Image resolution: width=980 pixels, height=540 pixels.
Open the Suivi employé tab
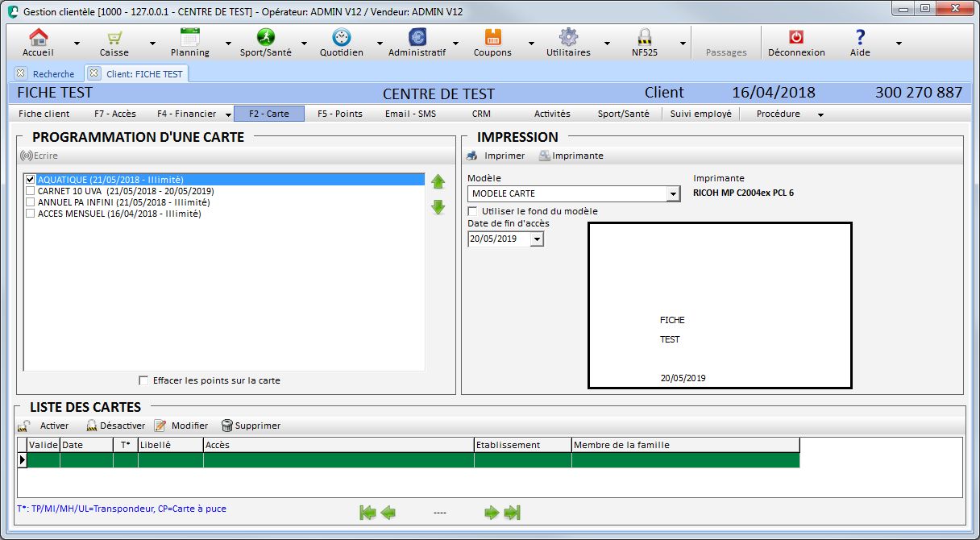[x=701, y=114]
